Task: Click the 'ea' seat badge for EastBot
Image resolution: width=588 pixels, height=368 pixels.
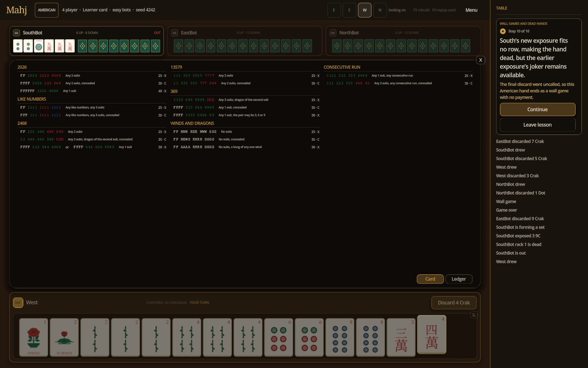Action: coord(174,33)
